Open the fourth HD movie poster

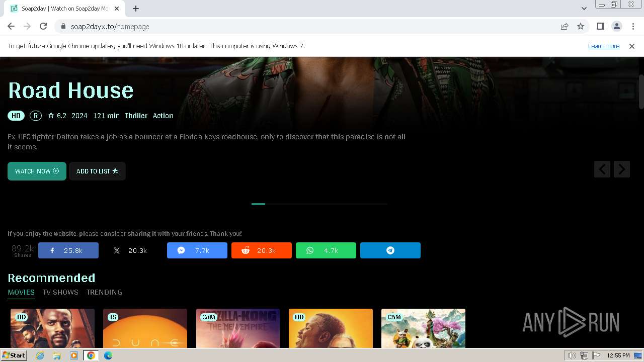coord(331,328)
